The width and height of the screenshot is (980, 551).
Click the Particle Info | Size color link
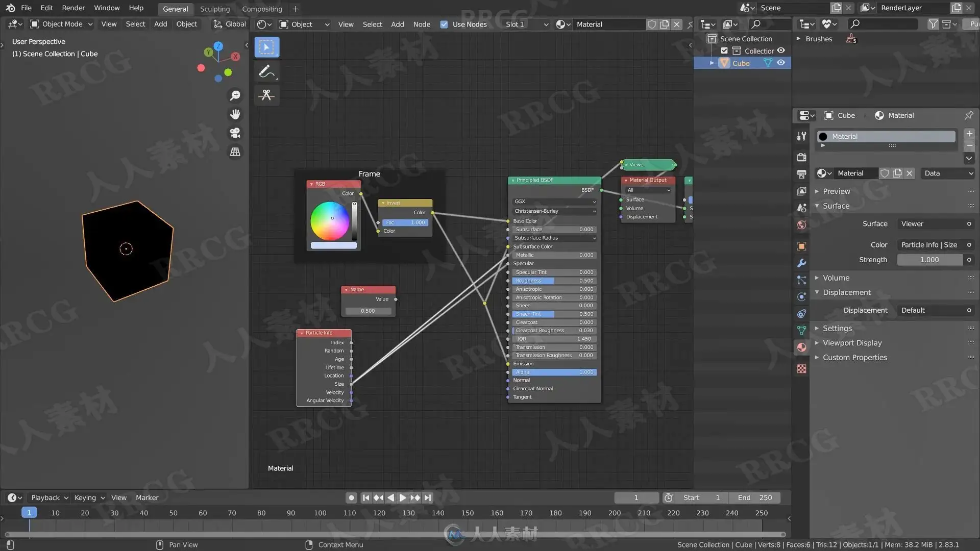[929, 245]
